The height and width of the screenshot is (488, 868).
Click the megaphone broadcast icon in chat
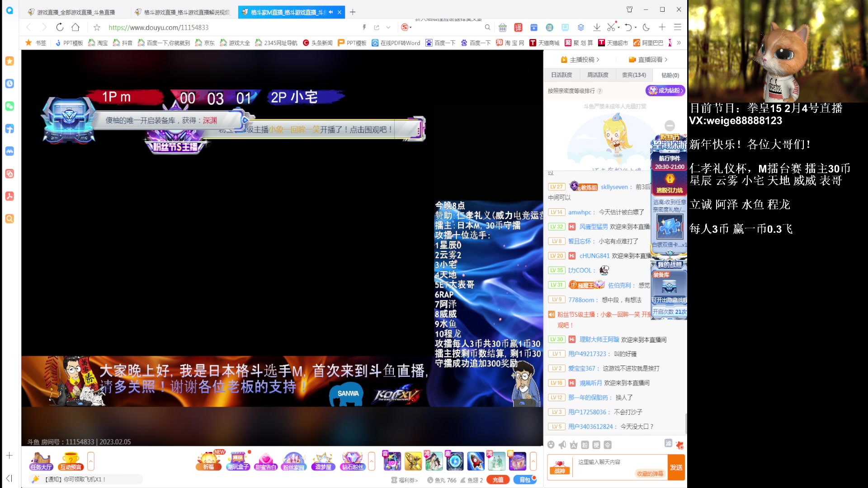[562, 445]
